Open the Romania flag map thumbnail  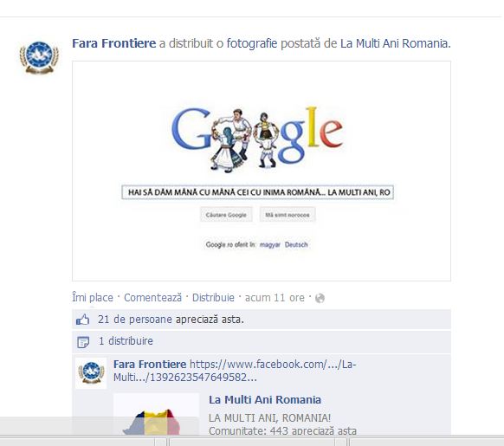(x=156, y=414)
